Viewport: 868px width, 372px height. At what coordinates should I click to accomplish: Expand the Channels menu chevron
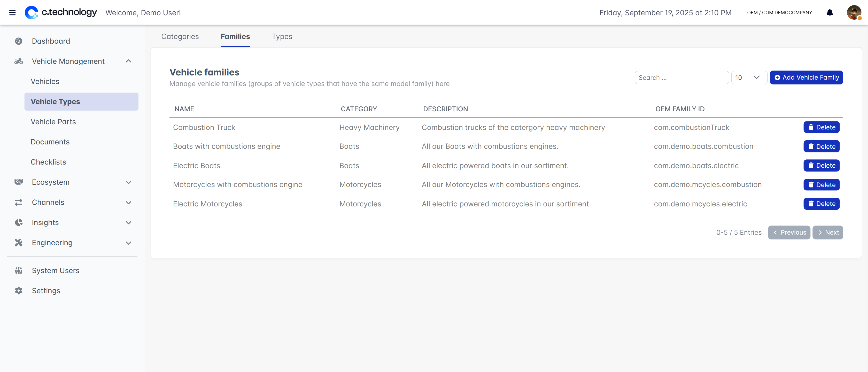pyautogui.click(x=128, y=203)
